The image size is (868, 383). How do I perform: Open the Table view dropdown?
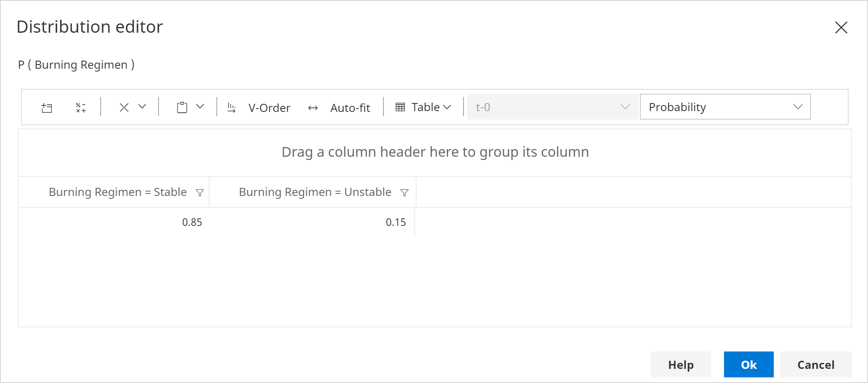(423, 107)
